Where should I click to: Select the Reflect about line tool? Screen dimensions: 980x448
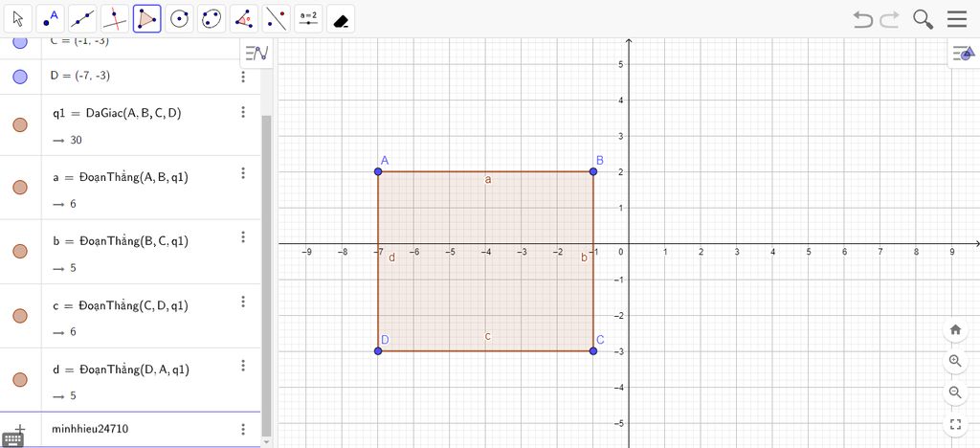click(x=277, y=19)
